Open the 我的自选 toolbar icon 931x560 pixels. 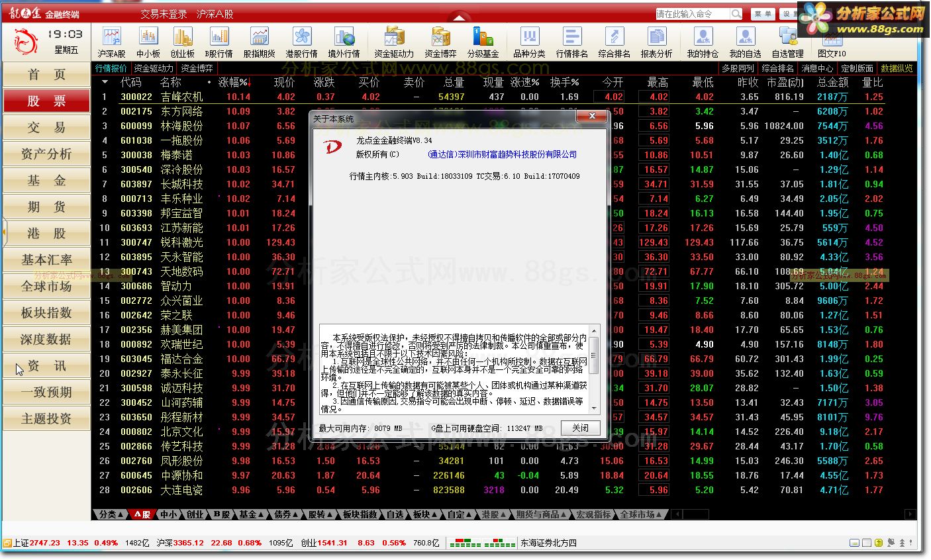(x=745, y=42)
